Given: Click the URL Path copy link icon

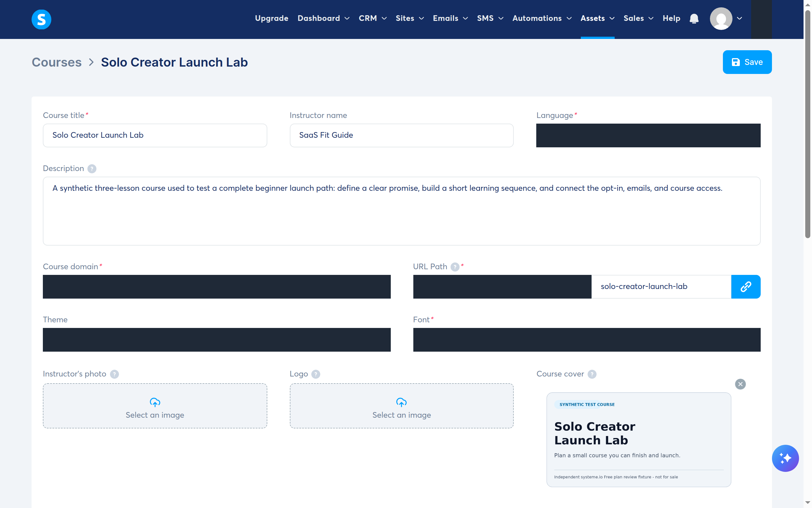Looking at the screenshot, I should pyautogui.click(x=745, y=286).
